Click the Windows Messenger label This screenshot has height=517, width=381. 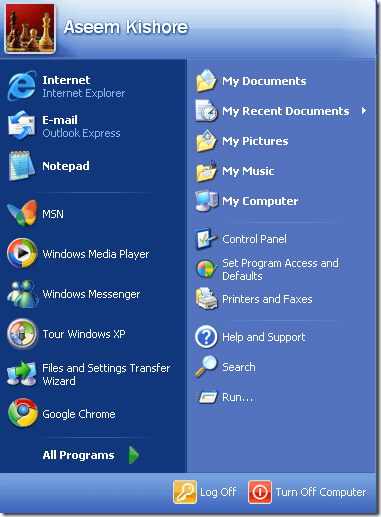tap(91, 294)
